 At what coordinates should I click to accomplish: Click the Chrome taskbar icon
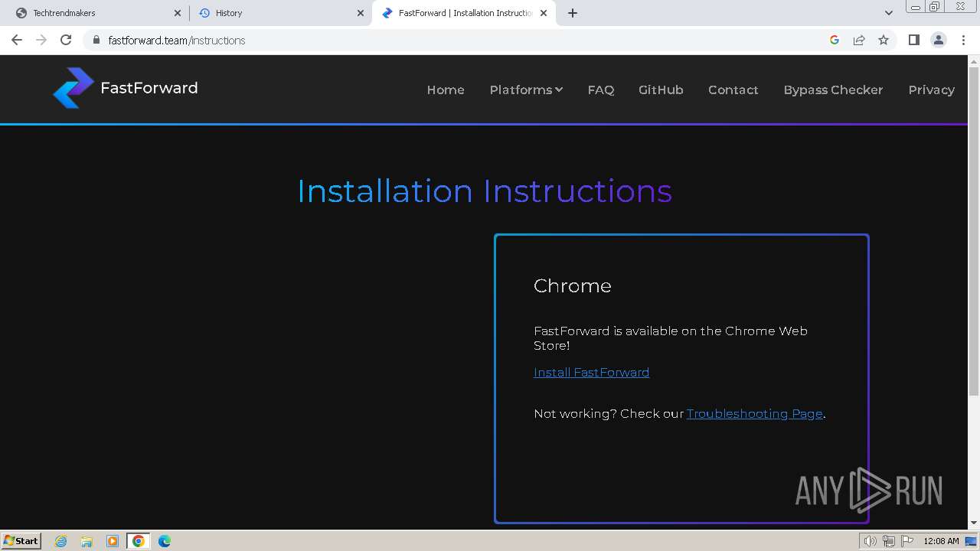click(x=139, y=541)
